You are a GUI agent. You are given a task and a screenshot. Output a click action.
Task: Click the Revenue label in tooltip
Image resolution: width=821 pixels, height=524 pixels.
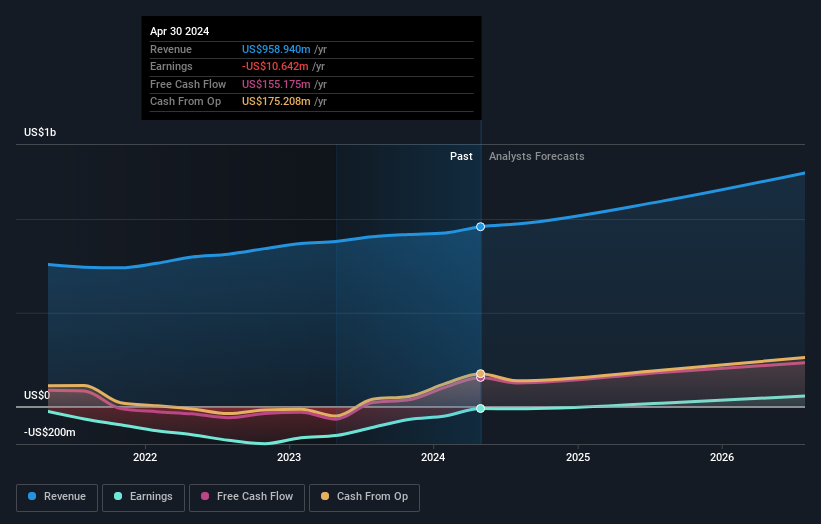[x=171, y=49]
